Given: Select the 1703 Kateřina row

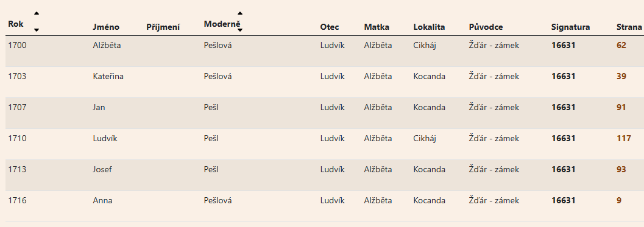Looking at the screenshot, I should (325, 82).
